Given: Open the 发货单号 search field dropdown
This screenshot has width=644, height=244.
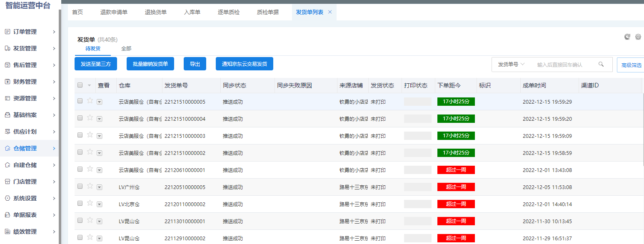Looking at the screenshot, I should pyautogui.click(x=511, y=65).
